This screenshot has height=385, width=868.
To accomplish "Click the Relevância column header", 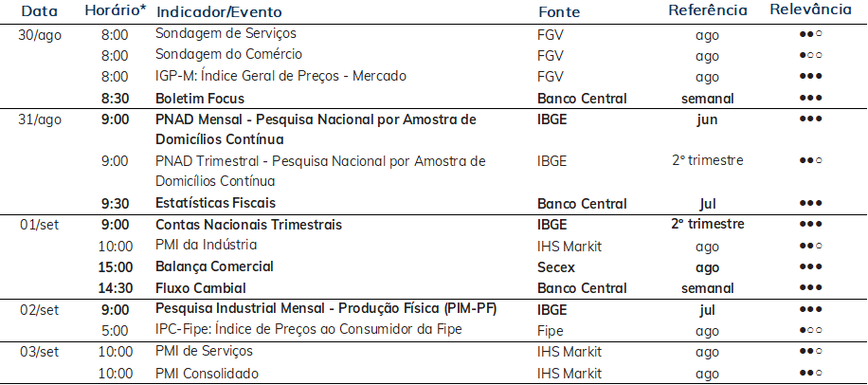I will (x=810, y=9).
